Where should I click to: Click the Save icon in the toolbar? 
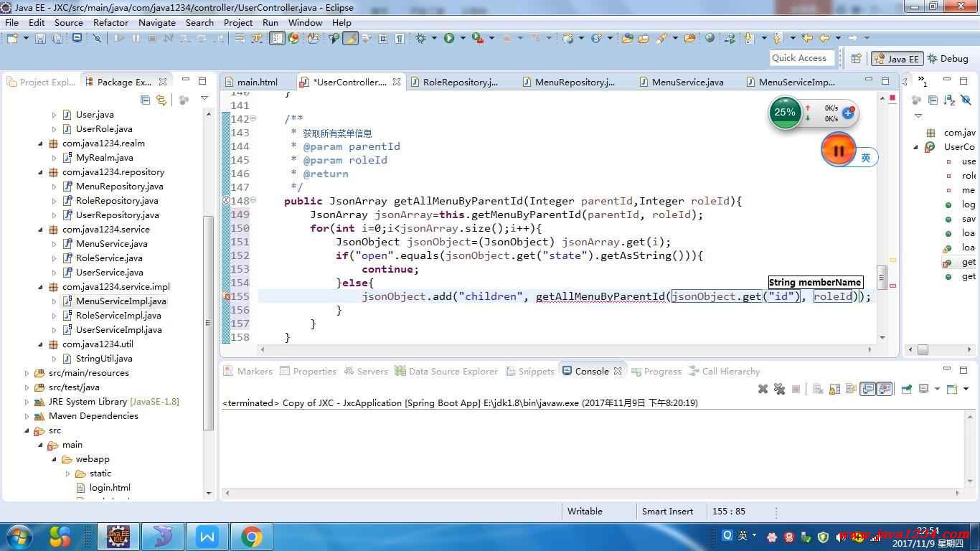40,38
